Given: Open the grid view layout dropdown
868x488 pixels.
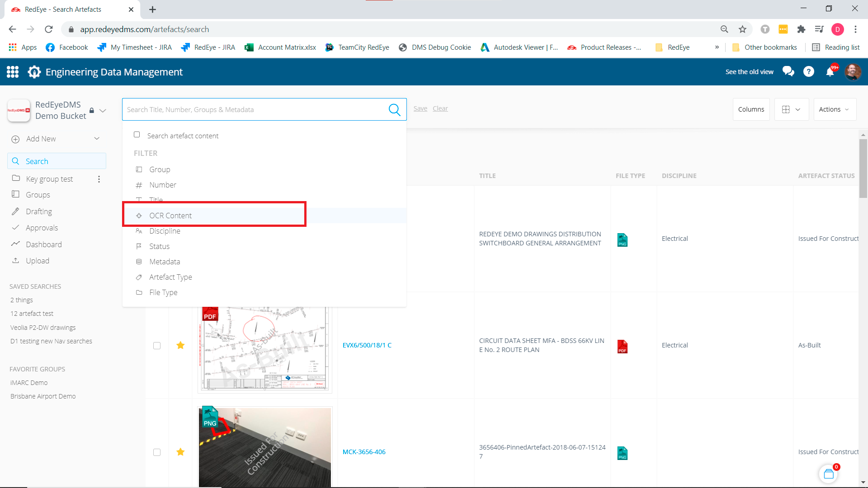Looking at the screenshot, I should tap(791, 109).
